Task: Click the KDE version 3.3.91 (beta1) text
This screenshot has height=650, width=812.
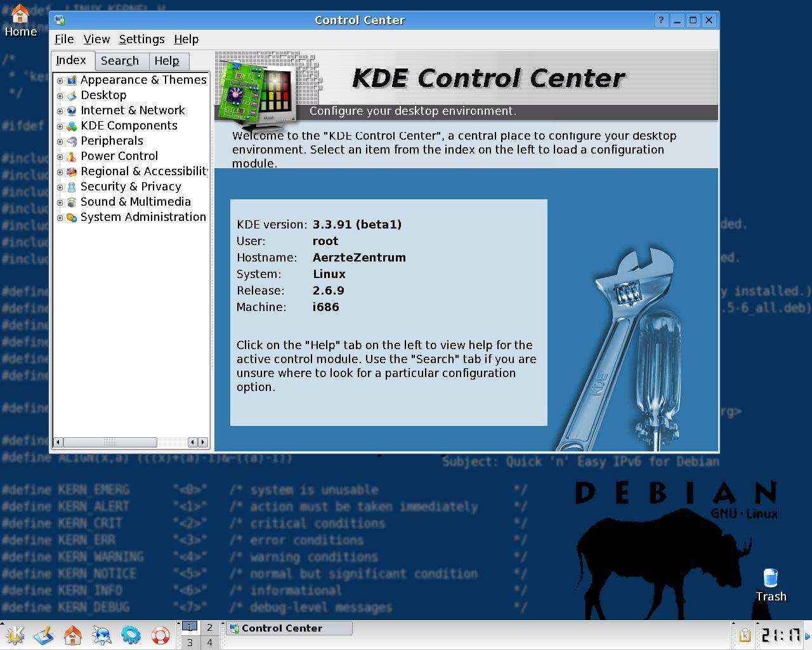Action: [x=357, y=225]
